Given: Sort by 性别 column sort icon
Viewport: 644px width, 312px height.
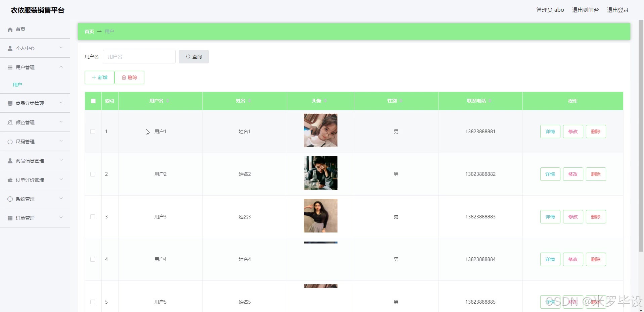Looking at the screenshot, I should pos(401,101).
